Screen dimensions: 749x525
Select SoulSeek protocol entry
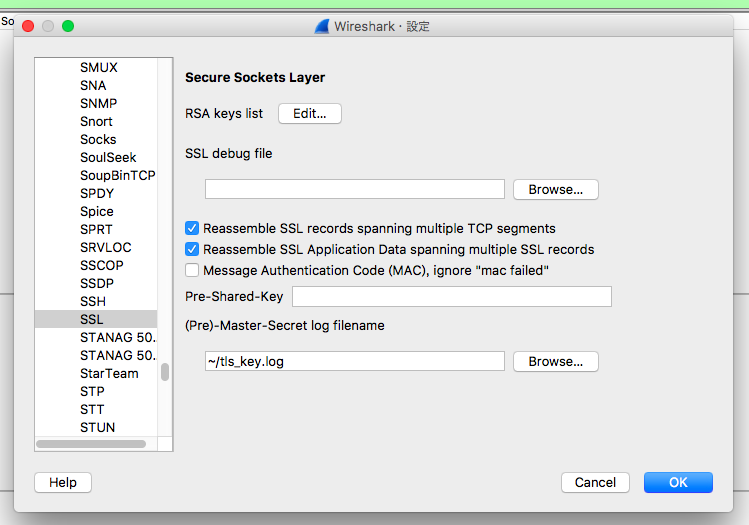108,158
